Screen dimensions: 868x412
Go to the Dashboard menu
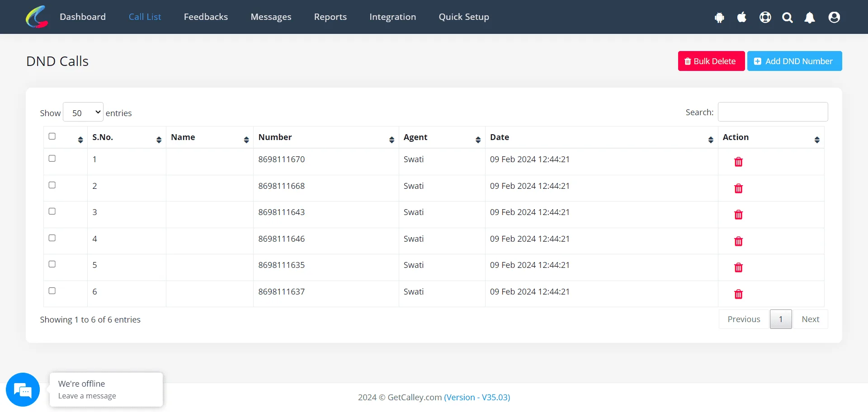point(83,17)
